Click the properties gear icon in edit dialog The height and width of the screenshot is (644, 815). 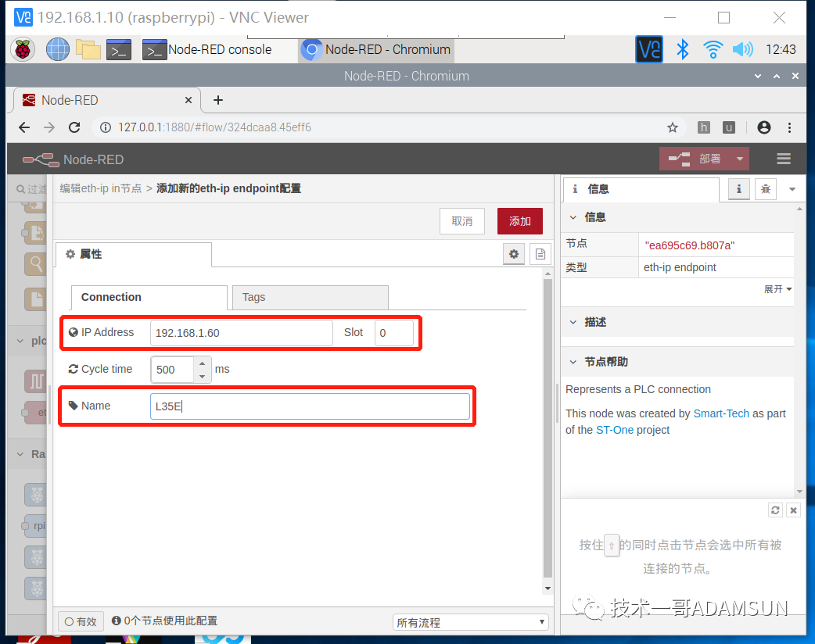[x=514, y=254]
